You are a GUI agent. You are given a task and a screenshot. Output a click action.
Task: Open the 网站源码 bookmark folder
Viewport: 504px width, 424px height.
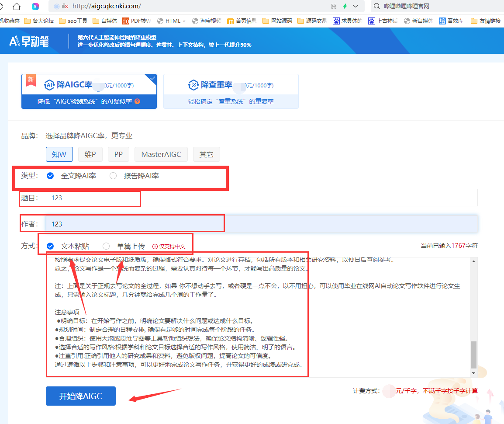[x=277, y=21]
